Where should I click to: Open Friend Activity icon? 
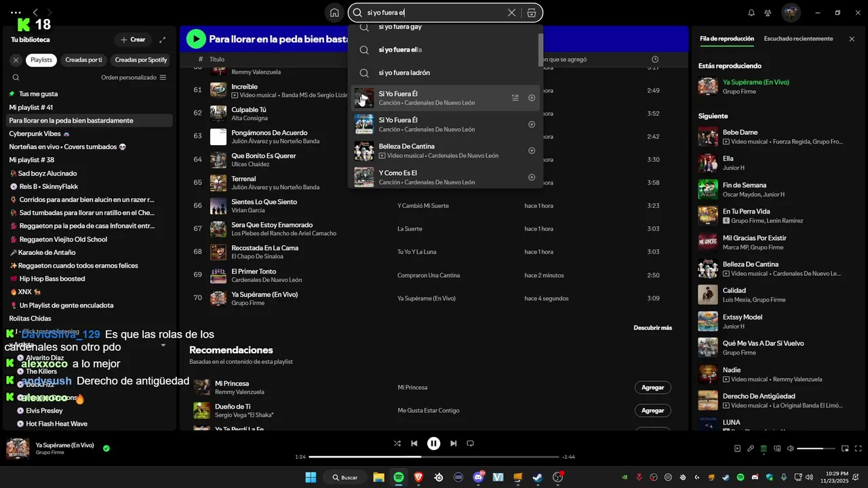point(768,12)
